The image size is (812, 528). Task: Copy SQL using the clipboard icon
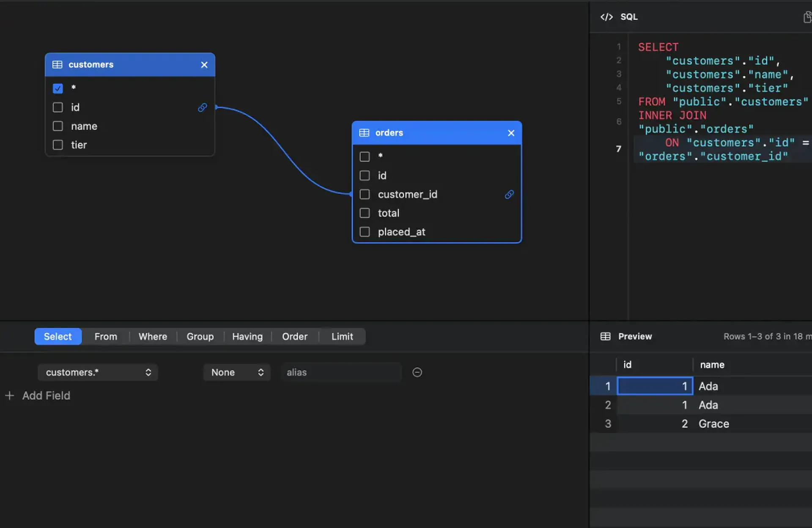807,17
